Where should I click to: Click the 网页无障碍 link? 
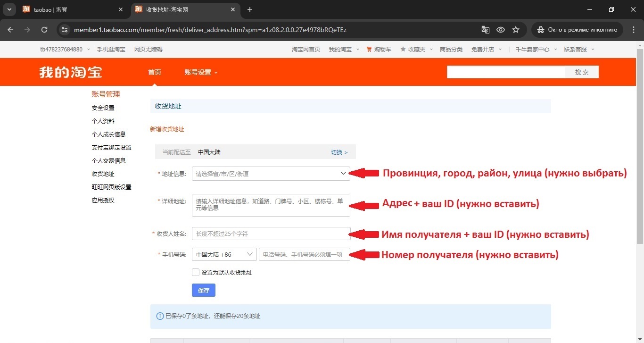[x=149, y=49]
